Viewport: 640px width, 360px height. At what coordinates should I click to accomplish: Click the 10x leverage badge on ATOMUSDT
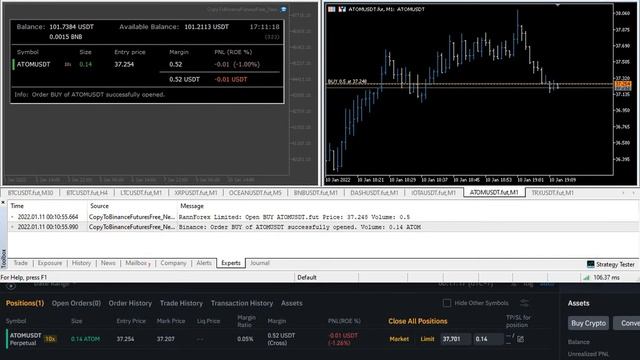tap(50, 339)
